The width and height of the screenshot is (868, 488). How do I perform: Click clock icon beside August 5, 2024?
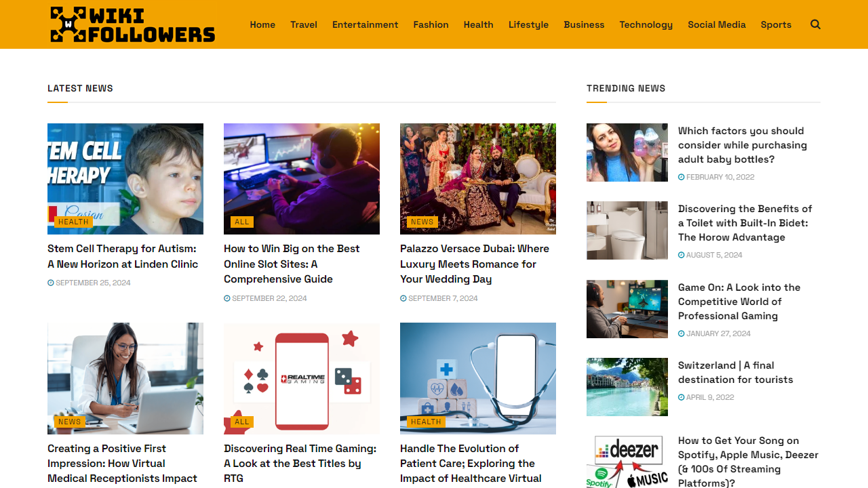tap(682, 256)
